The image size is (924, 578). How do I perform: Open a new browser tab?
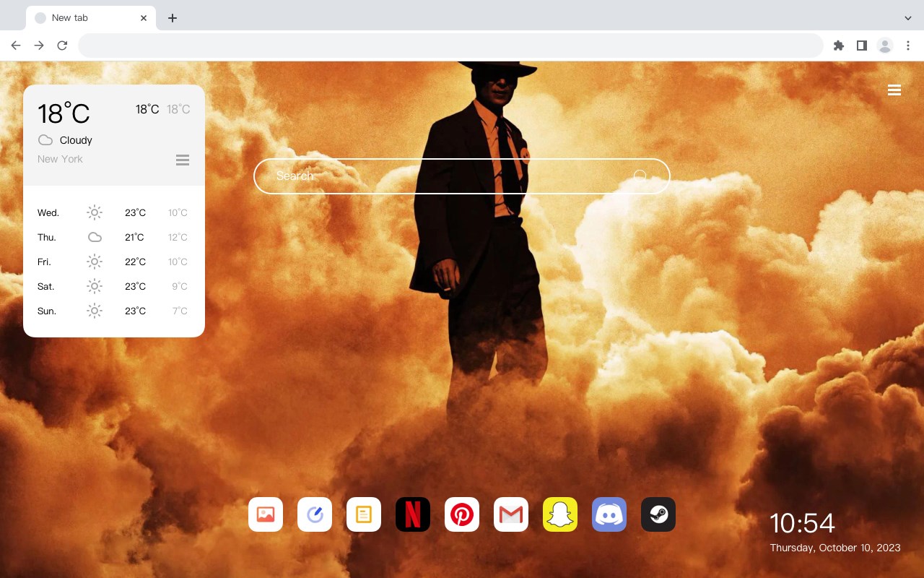(x=172, y=18)
